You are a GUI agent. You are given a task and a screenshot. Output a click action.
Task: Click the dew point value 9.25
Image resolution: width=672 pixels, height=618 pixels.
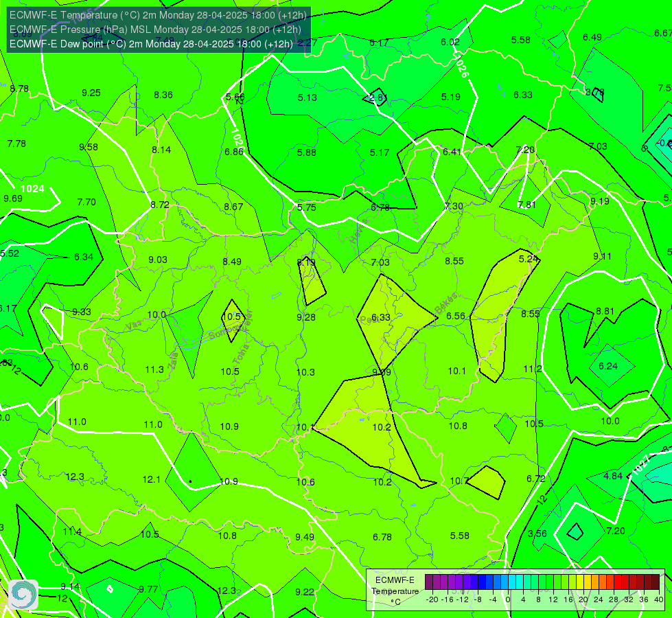pos(91,93)
